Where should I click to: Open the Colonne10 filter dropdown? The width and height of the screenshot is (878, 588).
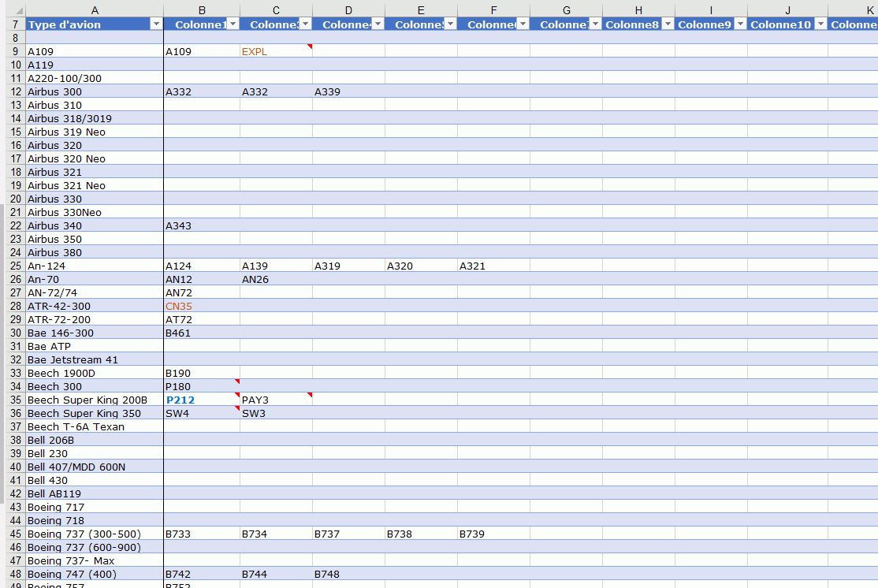coord(820,24)
